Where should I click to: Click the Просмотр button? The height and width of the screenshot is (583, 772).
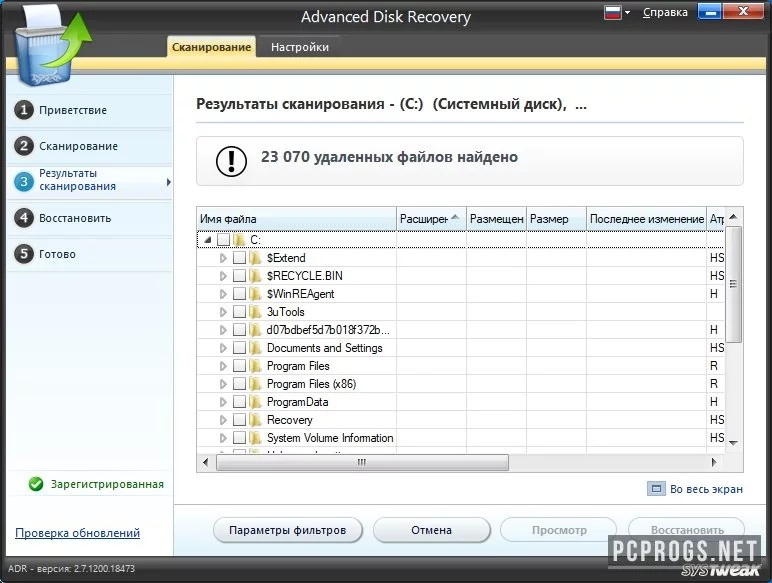(559, 530)
